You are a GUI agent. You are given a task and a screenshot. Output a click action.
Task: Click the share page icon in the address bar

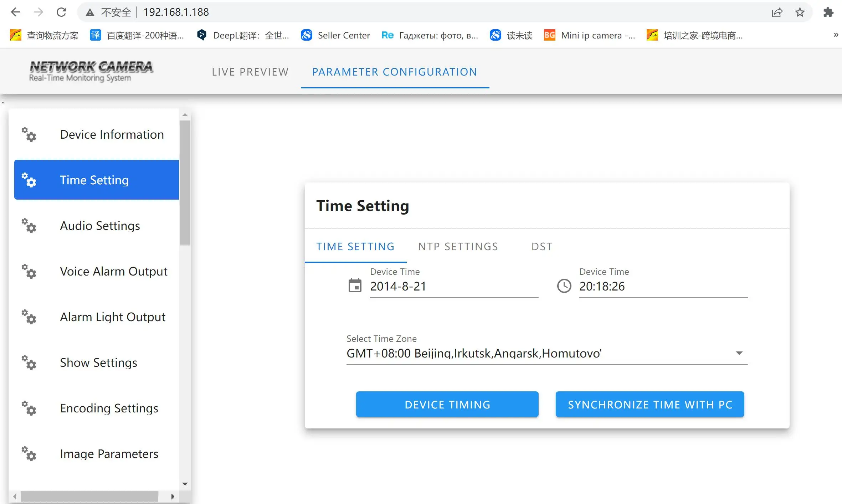(x=777, y=12)
